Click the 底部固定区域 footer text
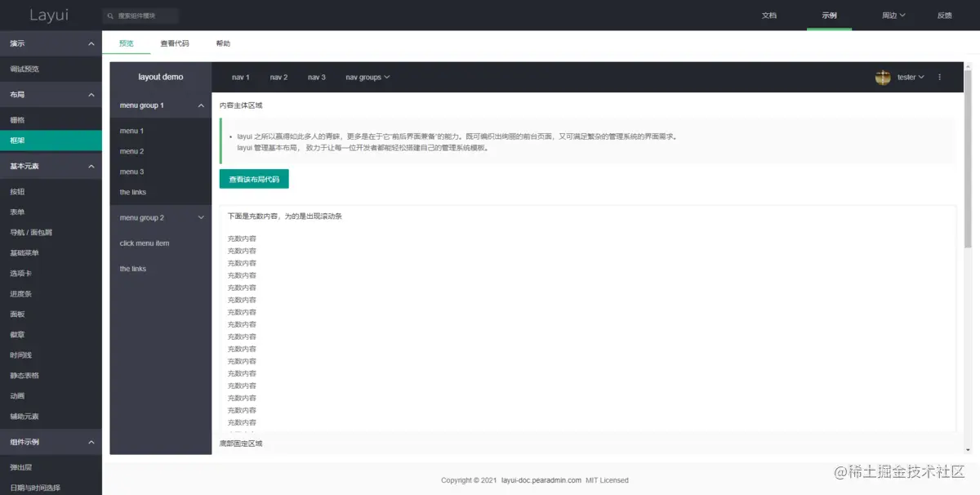 [241, 444]
